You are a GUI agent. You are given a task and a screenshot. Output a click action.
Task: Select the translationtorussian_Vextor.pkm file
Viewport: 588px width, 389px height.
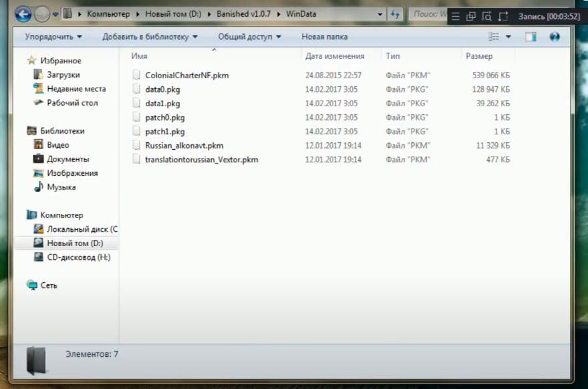tap(201, 160)
